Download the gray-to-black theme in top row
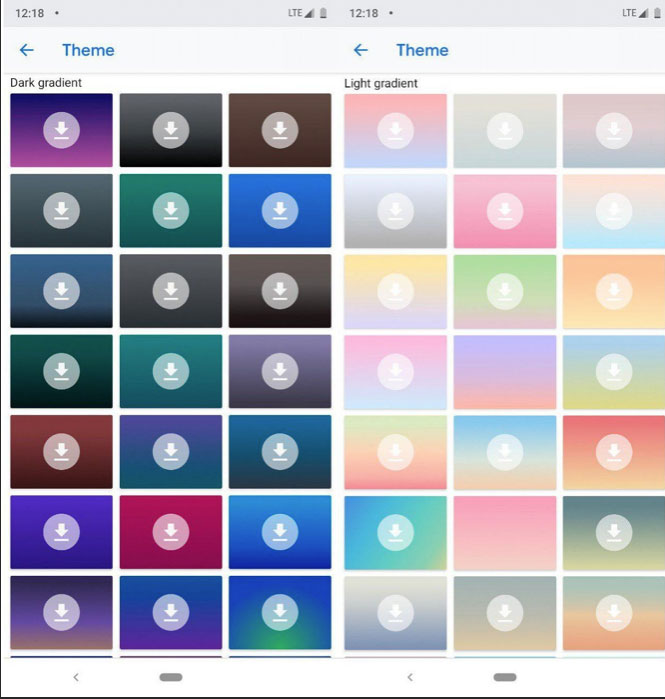Image resolution: width=665 pixels, height=699 pixels. pos(170,130)
